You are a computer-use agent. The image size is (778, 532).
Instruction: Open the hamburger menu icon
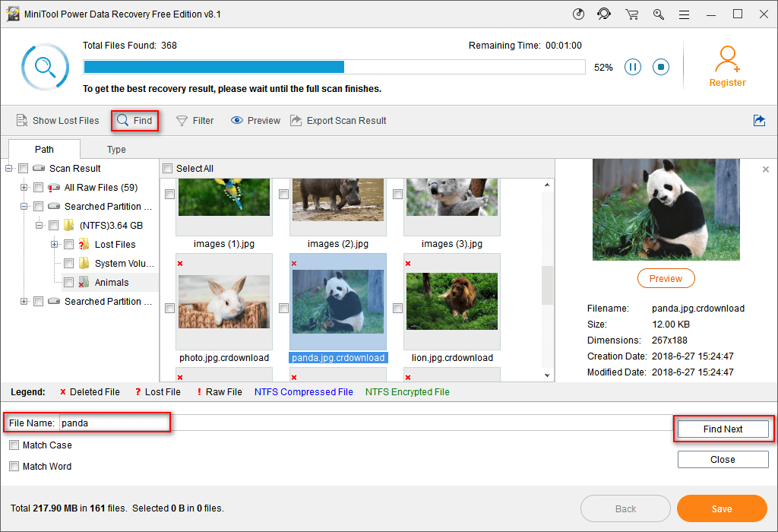click(x=685, y=14)
